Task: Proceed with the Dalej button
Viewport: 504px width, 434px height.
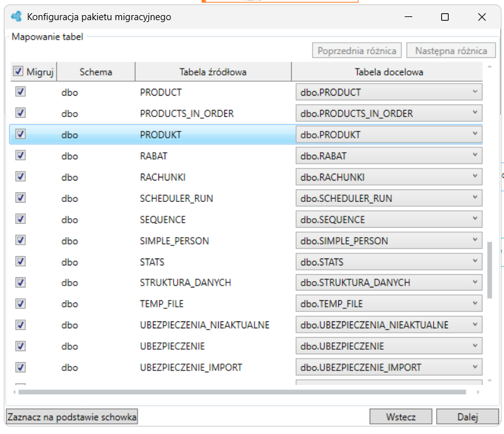Action: click(x=468, y=417)
